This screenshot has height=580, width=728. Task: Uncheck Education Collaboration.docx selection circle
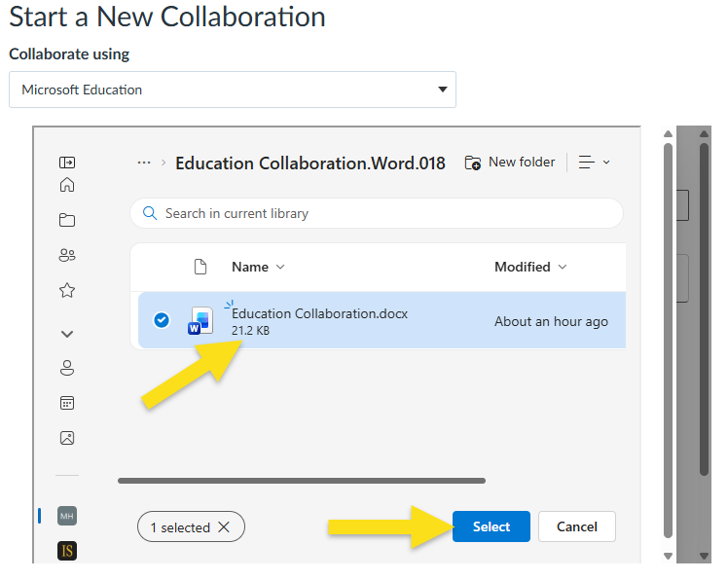tap(162, 320)
